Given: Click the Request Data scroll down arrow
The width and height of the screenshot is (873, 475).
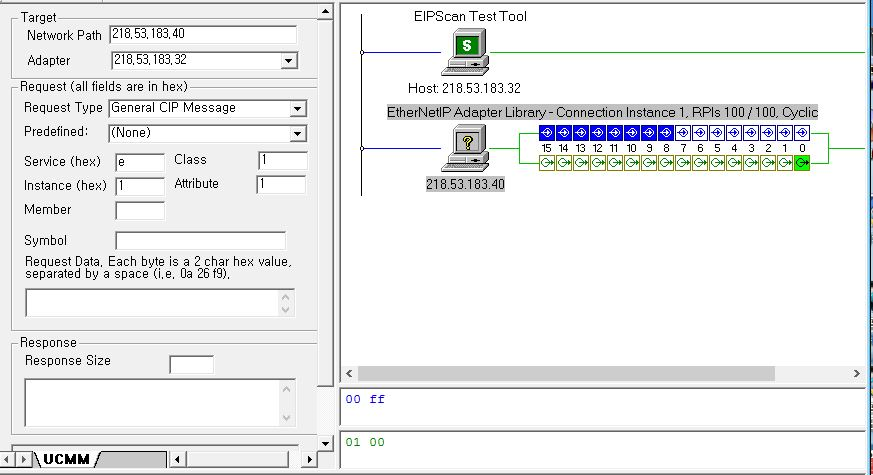Looking at the screenshot, I should tap(286, 310).
